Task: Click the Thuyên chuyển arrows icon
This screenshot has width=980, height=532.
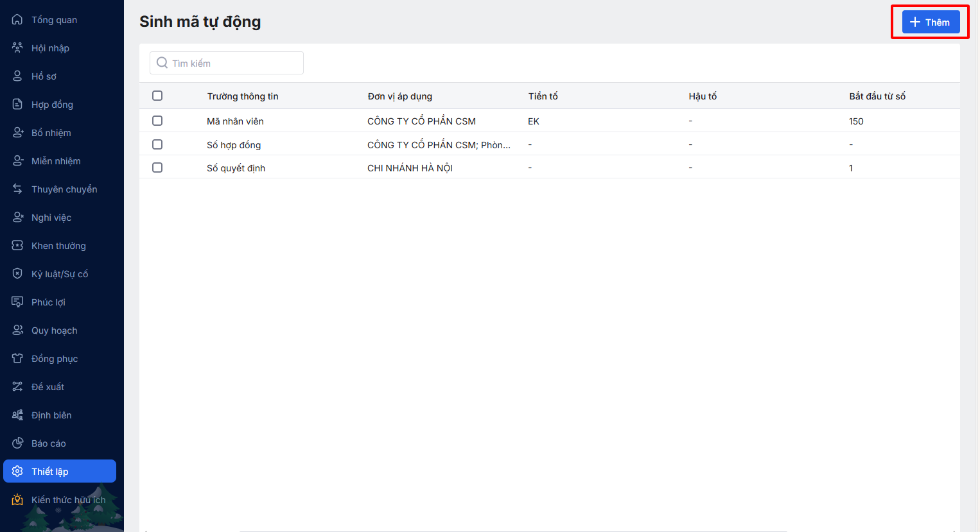Action: (x=17, y=189)
